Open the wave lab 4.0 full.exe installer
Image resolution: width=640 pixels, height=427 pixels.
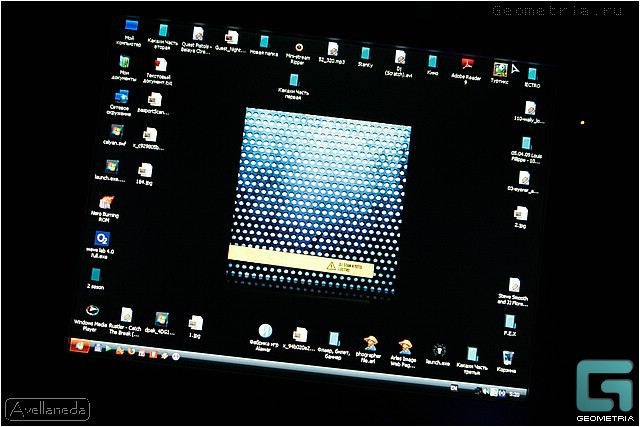coord(101,239)
